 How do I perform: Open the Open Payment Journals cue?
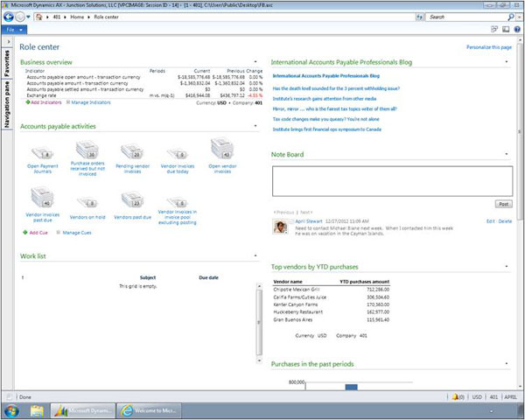point(43,160)
